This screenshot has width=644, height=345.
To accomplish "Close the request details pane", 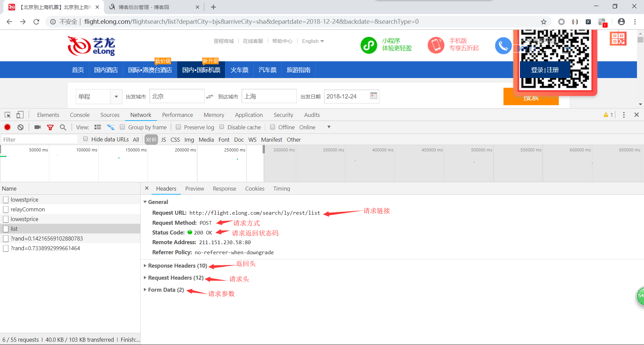I will [147, 188].
